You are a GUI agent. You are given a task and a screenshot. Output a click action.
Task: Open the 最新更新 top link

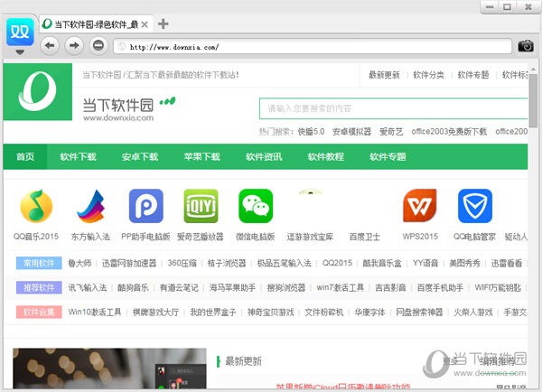(x=384, y=75)
